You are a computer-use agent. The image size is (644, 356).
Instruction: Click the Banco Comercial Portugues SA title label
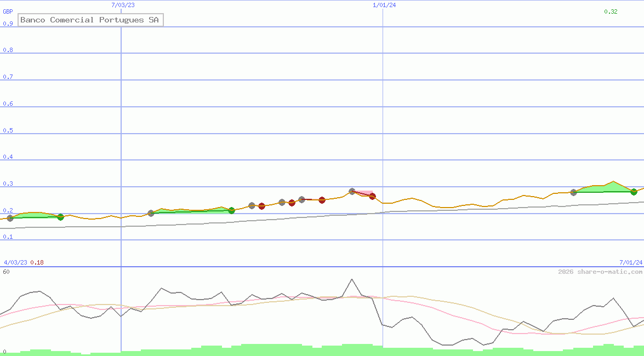coord(90,20)
